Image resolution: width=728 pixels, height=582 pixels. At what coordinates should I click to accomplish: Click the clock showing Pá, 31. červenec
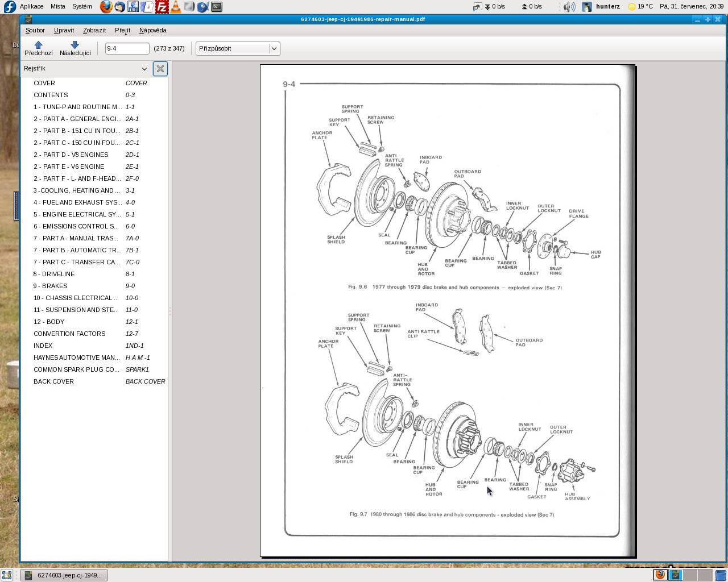pyautogui.click(x=692, y=7)
